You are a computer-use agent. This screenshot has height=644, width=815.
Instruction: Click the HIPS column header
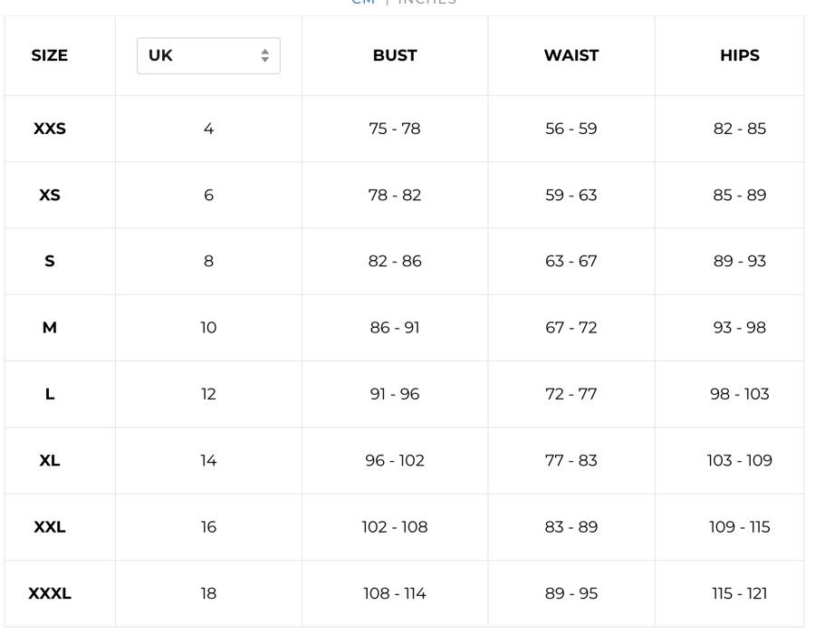[x=740, y=55]
